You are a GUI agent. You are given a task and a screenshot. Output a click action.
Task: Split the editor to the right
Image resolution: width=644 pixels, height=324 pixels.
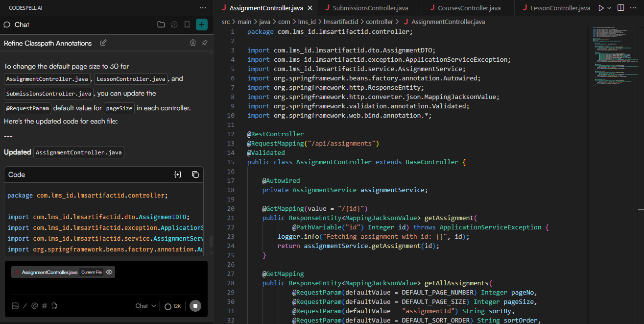620,8
